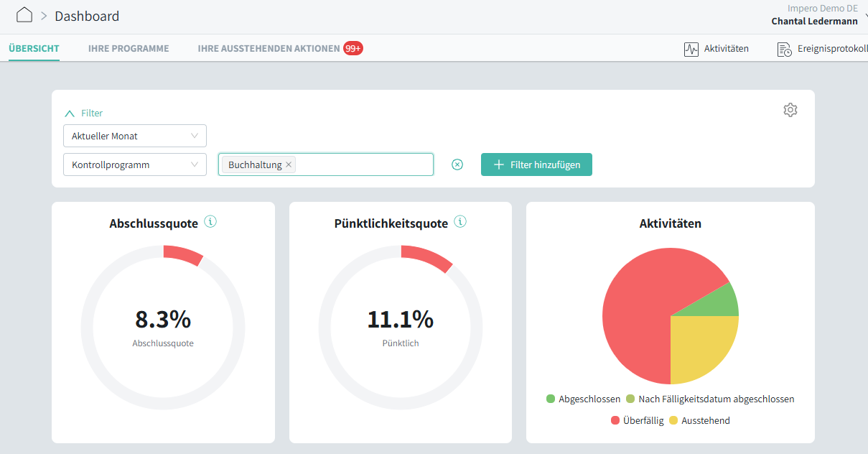868x454 pixels.
Task: Open the Aktueller Monat dropdown
Action: 135,136
